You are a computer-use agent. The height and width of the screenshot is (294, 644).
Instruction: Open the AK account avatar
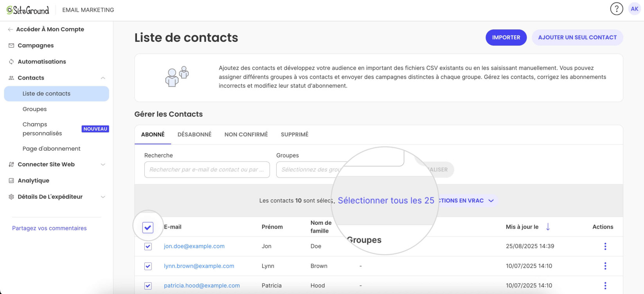[635, 9]
